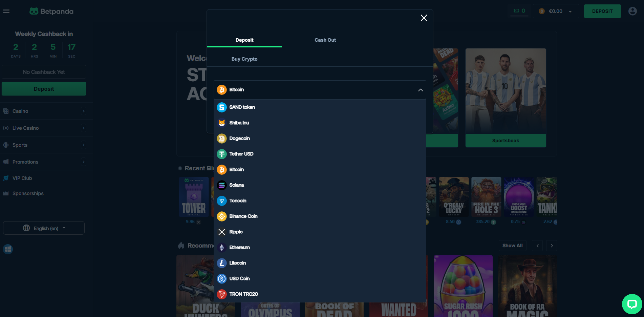
Task: Select the Binance Coin icon
Action: tap(222, 216)
